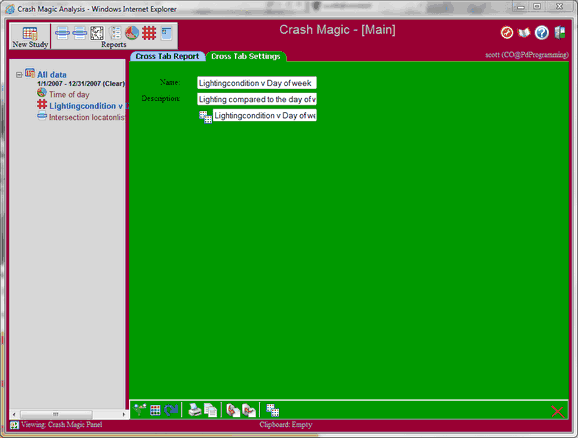Screen dimensions: 578x438
Task: Open the blue question mark help
Action: click(x=542, y=33)
